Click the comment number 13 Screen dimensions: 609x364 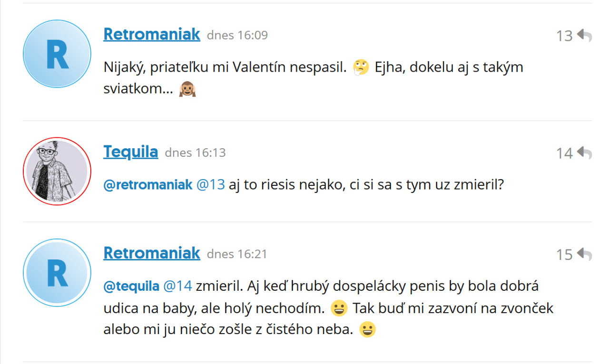(x=564, y=35)
